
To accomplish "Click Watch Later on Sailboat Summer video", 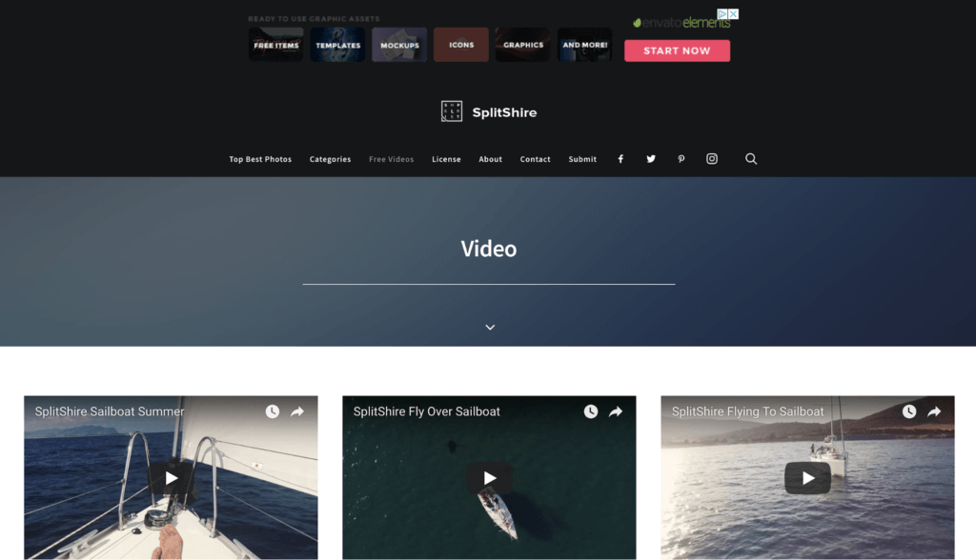I will 273,411.
